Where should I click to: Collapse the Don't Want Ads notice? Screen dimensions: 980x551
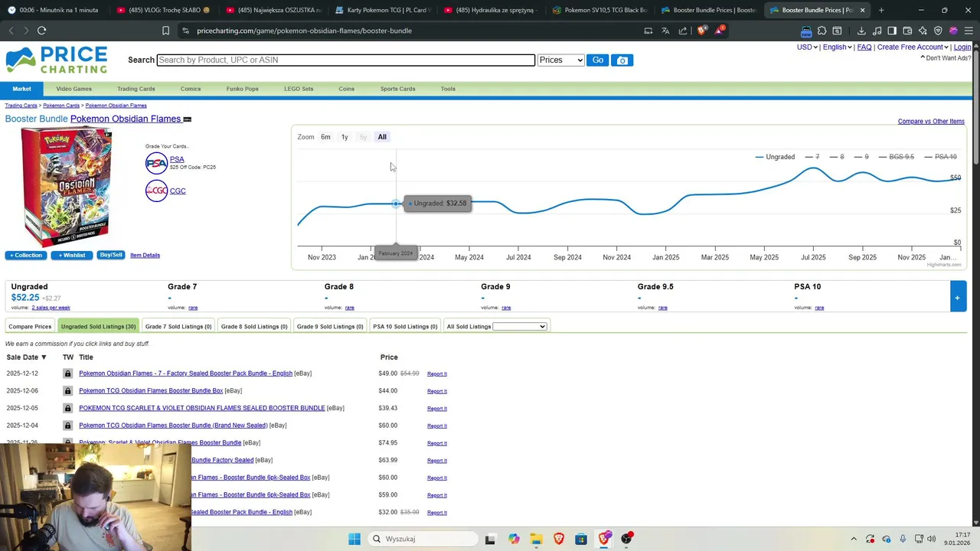tap(946, 58)
